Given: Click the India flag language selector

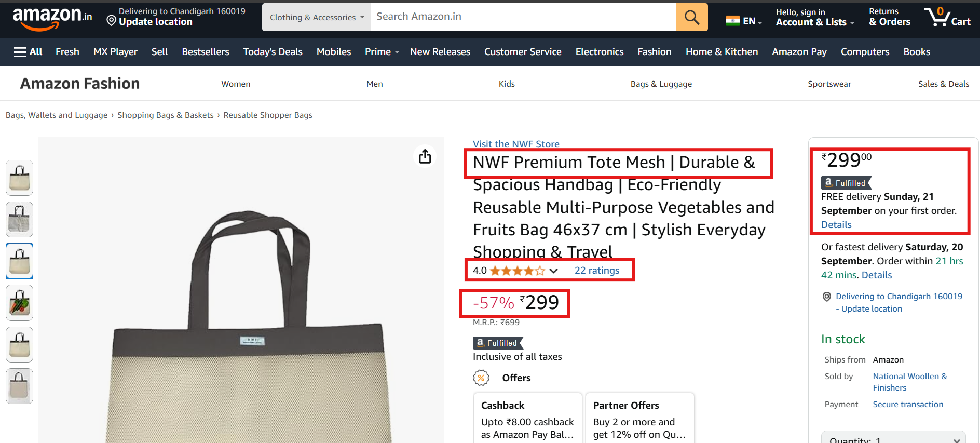Looking at the screenshot, I should (743, 21).
